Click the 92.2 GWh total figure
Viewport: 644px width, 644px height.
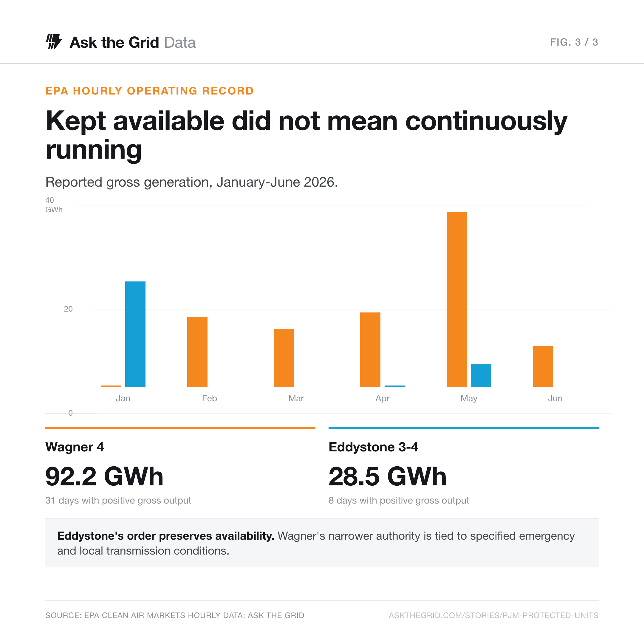(104, 476)
